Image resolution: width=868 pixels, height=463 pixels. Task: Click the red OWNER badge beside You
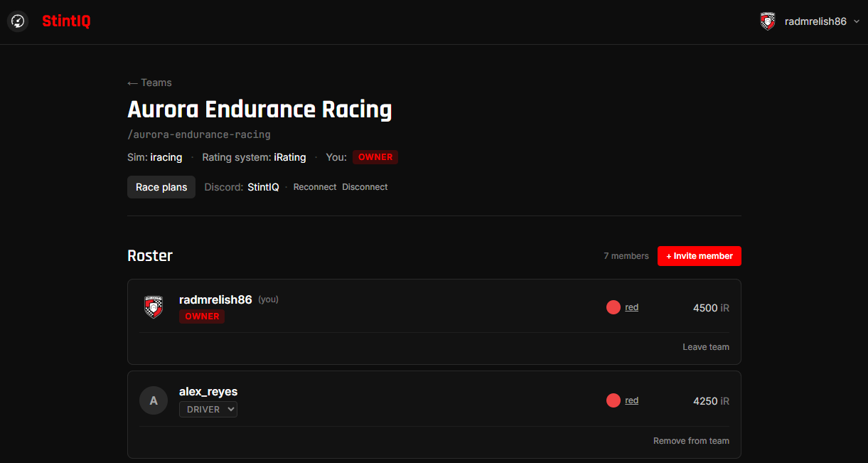coord(375,157)
